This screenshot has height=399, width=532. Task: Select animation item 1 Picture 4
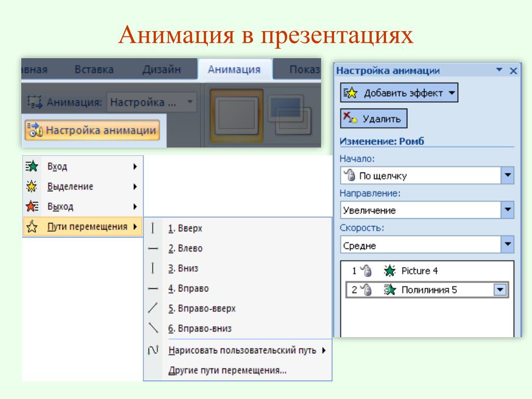click(x=427, y=271)
